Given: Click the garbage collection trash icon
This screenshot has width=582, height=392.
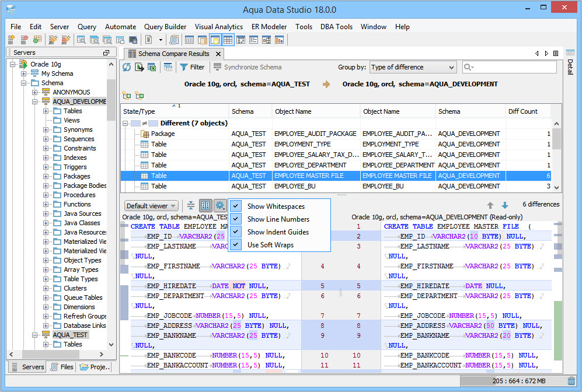Looking at the screenshot, I should pyautogui.click(x=571, y=381).
